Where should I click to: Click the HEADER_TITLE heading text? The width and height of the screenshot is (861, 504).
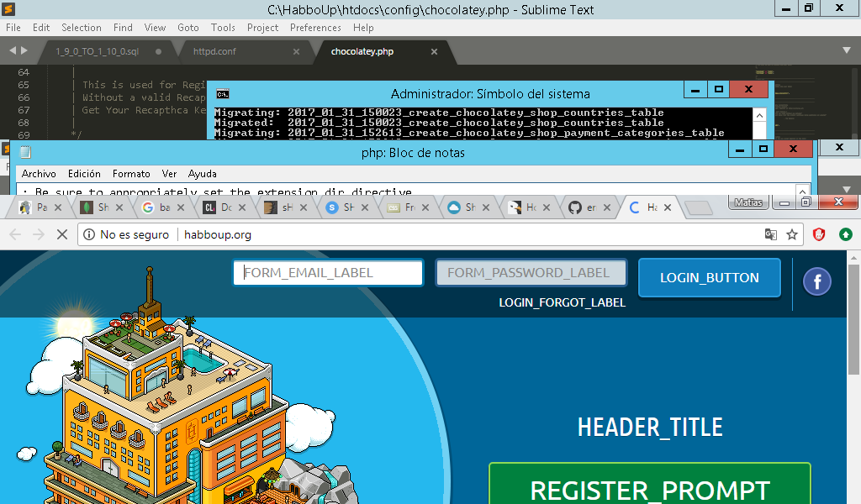(650, 428)
